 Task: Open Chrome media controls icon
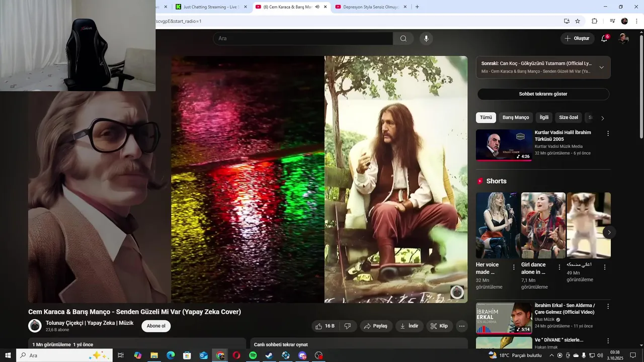click(x=612, y=21)
